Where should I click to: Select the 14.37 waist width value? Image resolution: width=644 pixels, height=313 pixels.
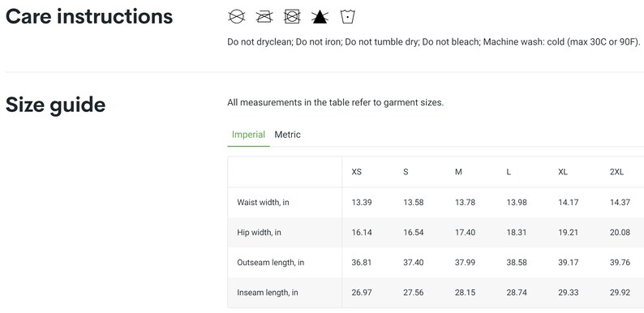620,203
